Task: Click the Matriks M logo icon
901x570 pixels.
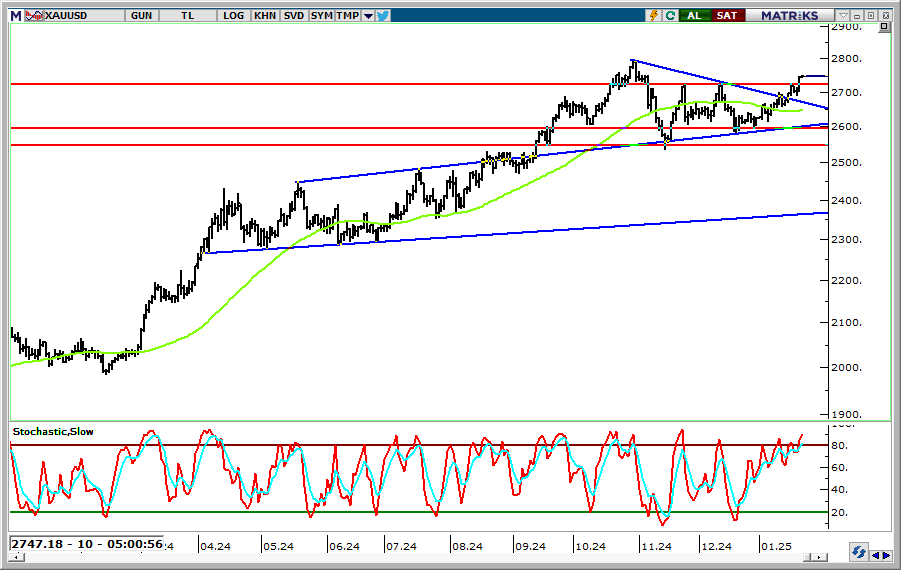Action: [x=15, y=15]
